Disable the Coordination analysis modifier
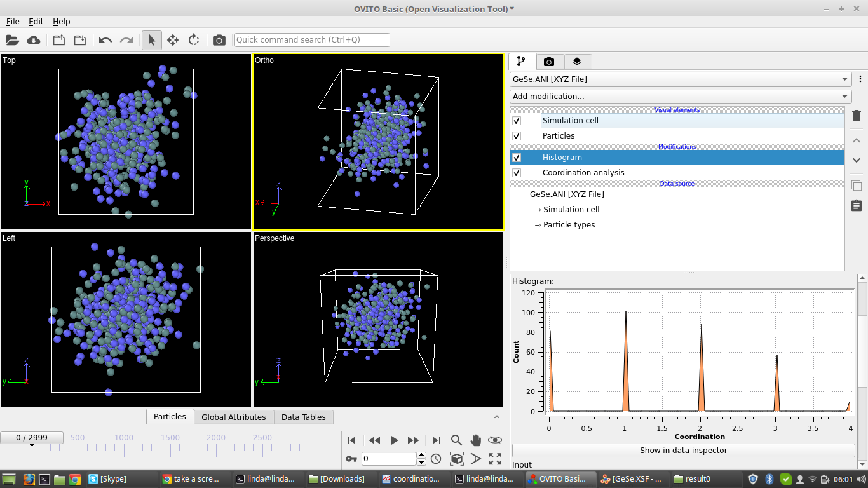The width and height of the screenshot is (868, 488). click(x=517, y=172)
